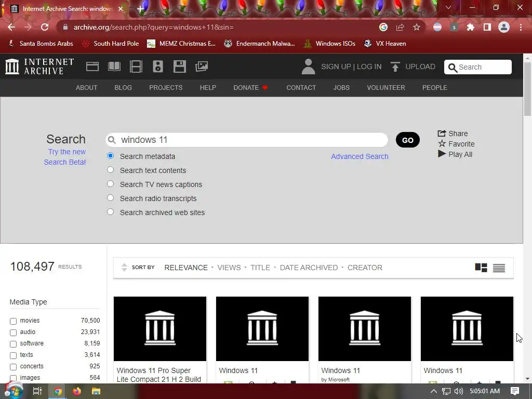Focus the windows 11 search query field

(247, 140)
